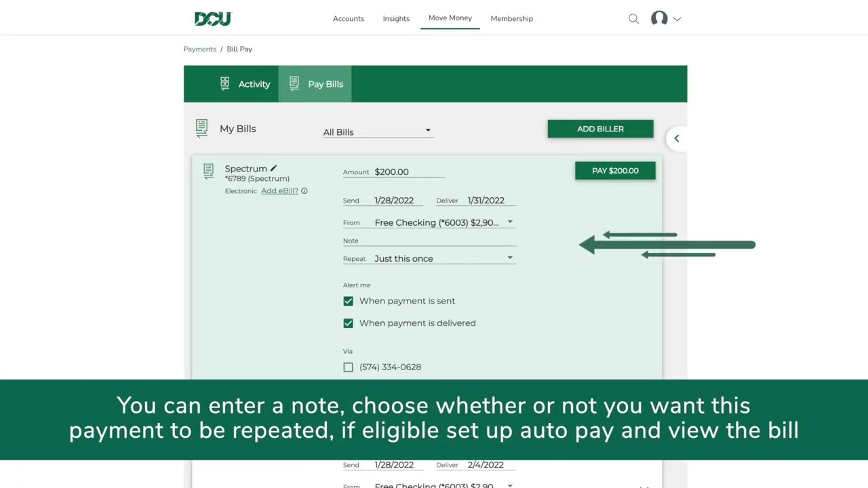The height and width of the screenshot is (488, 868).
Task: Click the Deliver date 1/31/2022 field
Action: 491,200
